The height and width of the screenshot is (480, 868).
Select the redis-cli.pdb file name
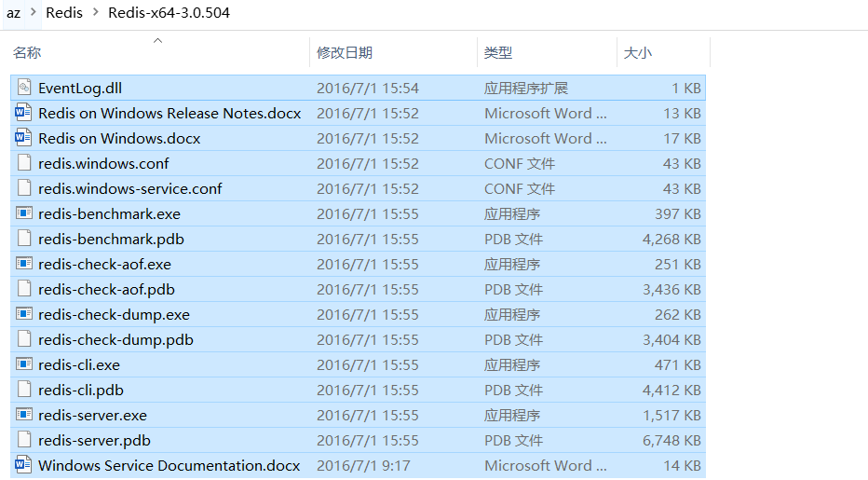[x=81, y=391]
